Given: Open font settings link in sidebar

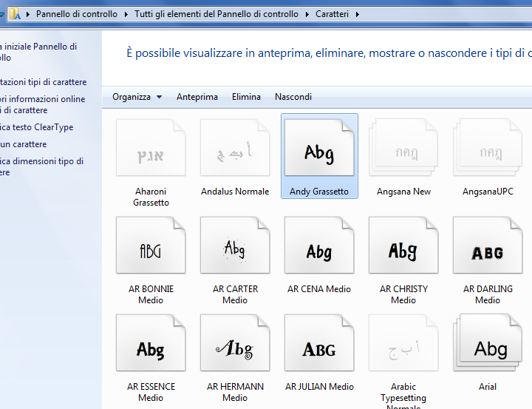Looking at the screenshot, I should click(x=43, y=82).
